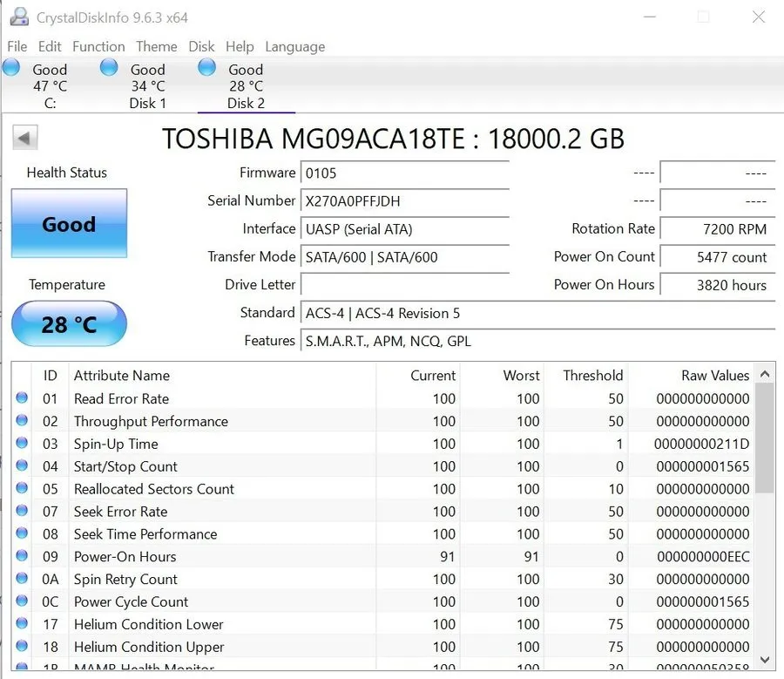
Task: Select the Read Error Rate row name
Action: pos(121,399)
